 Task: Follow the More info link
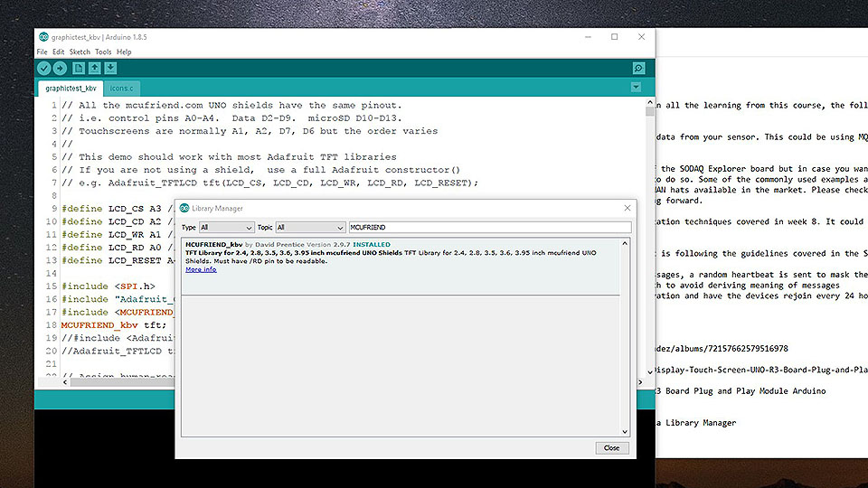click(x=201, y=269)
